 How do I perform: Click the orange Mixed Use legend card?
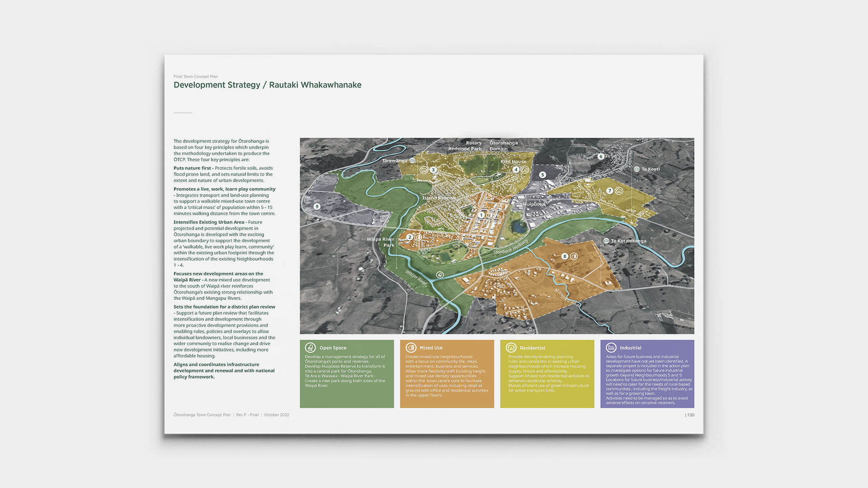point(447,374)
